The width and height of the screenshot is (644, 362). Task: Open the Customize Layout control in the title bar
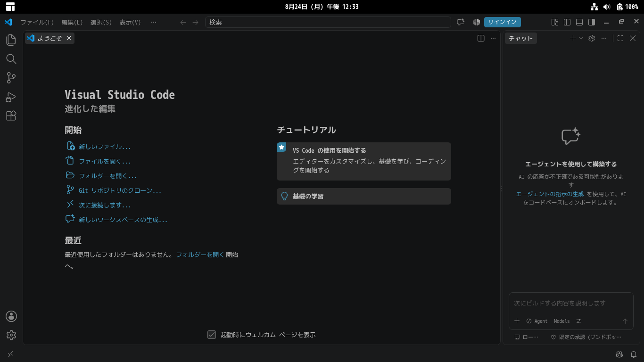pos(555,22)
